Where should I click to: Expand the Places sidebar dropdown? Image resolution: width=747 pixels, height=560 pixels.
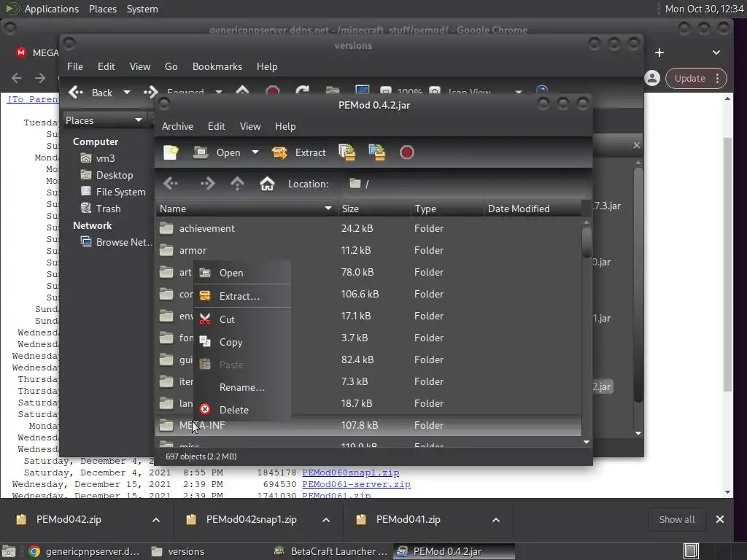[104, 120]
